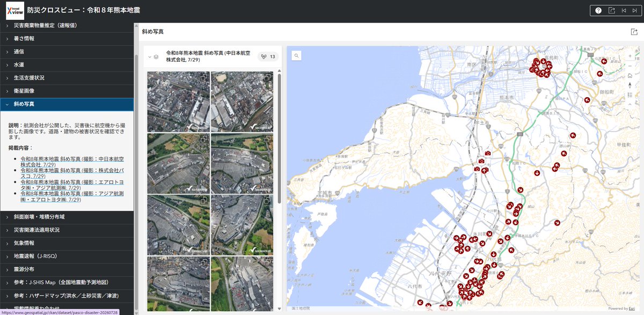Select the arrow marker left of 甲佐町
Viewport: 644px width, 315px height.
click(x=573, y=135)
